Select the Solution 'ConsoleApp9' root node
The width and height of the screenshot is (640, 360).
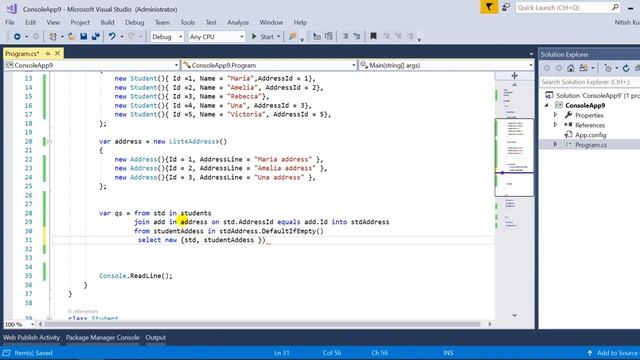592,96
